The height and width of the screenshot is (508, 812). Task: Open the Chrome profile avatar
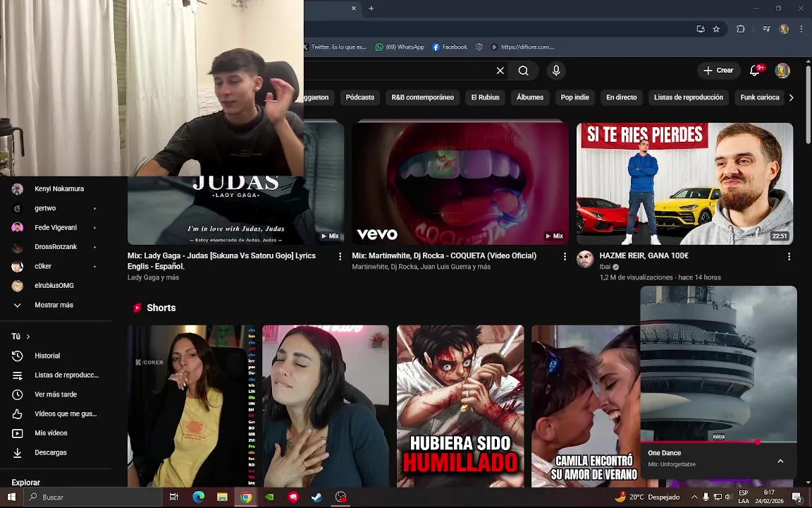[x=784, y=29]
